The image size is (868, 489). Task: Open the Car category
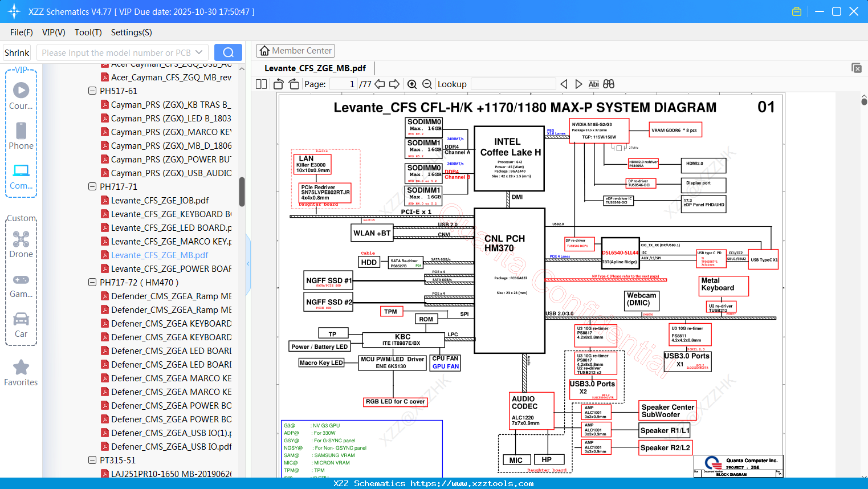pos(21,324)
